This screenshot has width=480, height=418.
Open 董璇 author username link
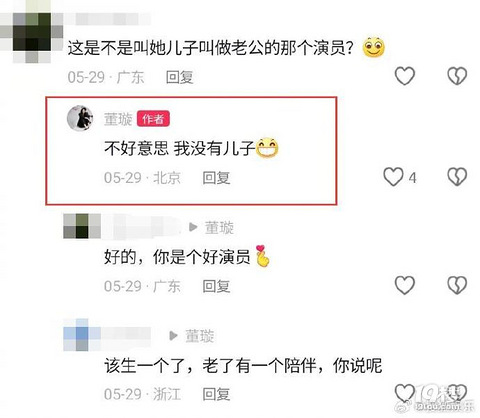coord(118,119)
